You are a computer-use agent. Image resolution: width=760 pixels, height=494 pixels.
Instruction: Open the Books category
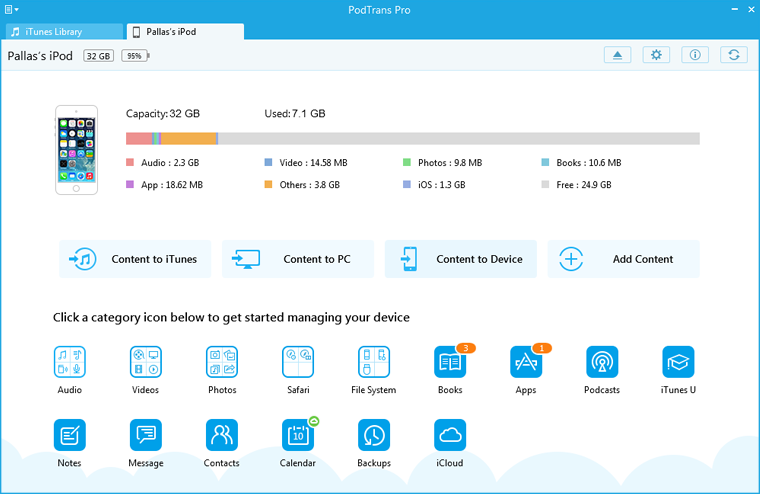point(450,361)
